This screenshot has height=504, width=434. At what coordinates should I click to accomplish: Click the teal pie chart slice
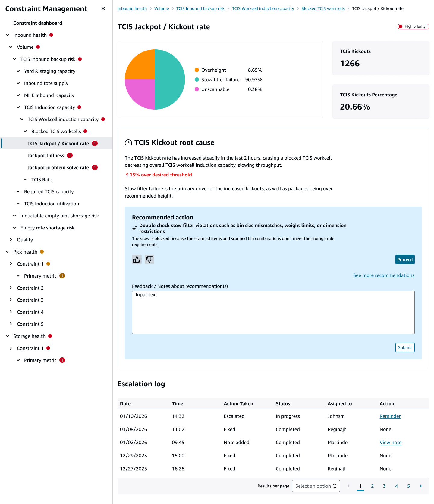[x=170, y=79]
